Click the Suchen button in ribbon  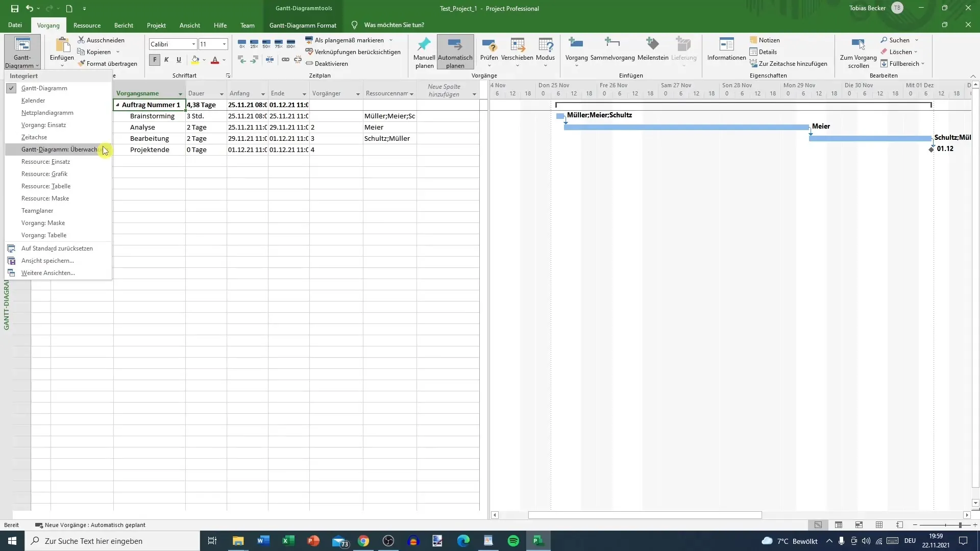coord(900,40)
